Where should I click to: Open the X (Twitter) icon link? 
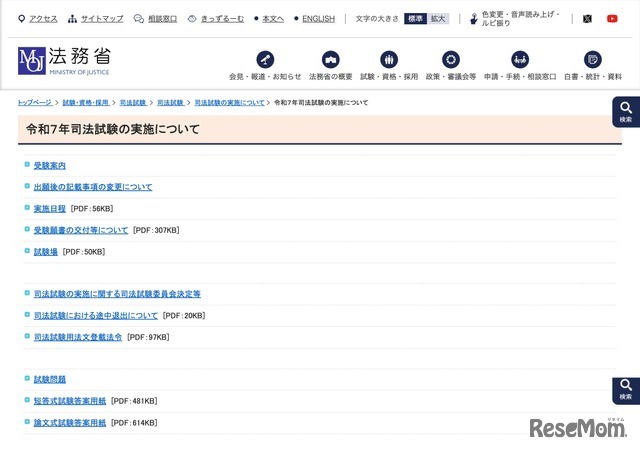coord(587,18)
